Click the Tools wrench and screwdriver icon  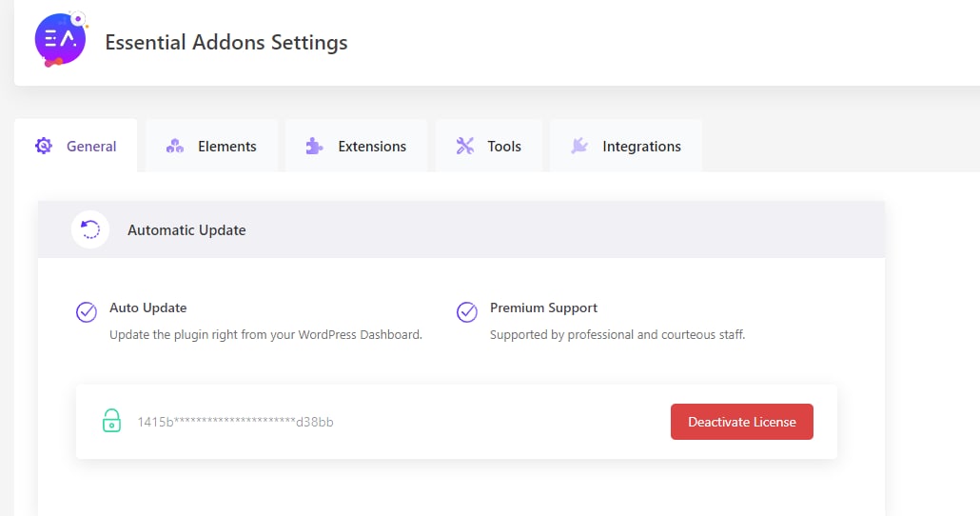coord(465,146)
